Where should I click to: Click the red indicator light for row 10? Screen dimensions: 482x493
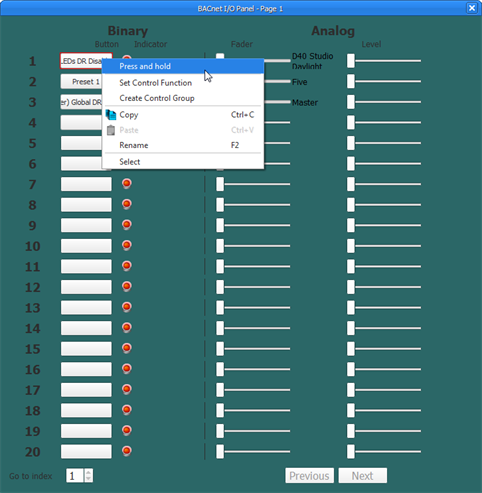(127, 245)
